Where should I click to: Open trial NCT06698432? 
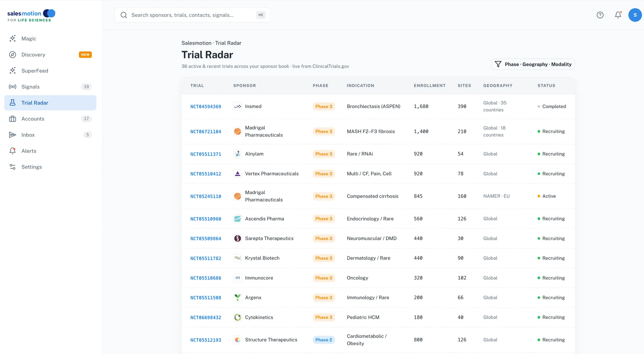coord(206,317)
